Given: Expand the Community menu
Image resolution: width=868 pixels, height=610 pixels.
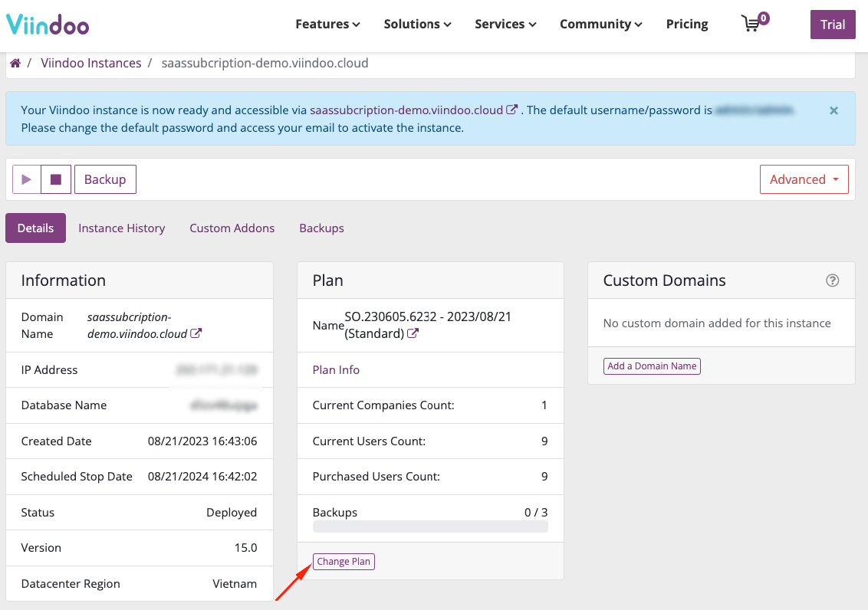Looking at the screenshot, I should coord(600,25).
